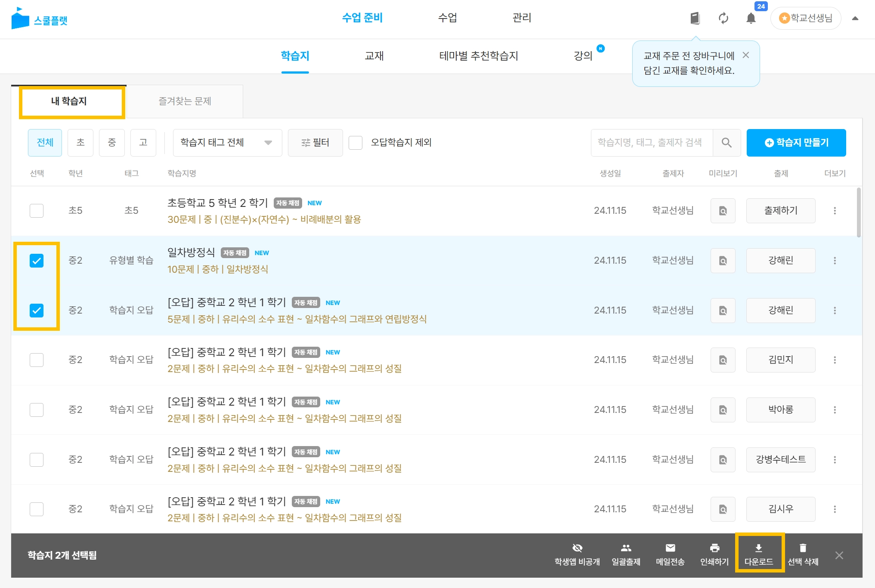Expand the 학습지 태그 전체 dropdown
Screen dimensions: 875x588
pos(227,142)
